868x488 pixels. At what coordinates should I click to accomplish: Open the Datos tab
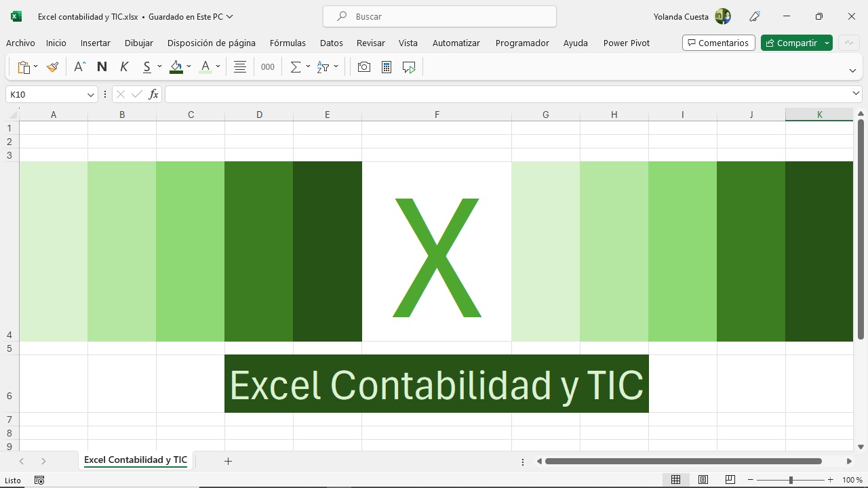click(332, 43)
